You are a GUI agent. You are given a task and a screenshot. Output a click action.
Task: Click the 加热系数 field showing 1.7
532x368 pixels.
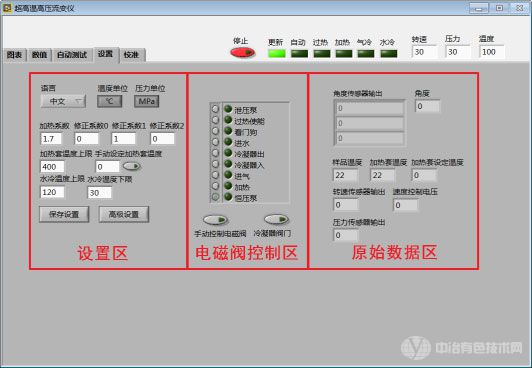pos(51,138)
